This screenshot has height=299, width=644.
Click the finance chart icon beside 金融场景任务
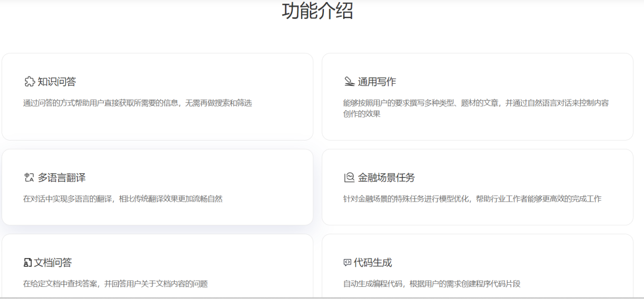click(349, 178)
